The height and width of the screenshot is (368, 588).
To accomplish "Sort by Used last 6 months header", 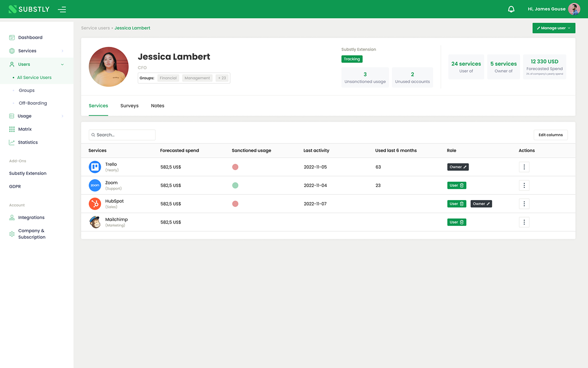I will point(396,150).
